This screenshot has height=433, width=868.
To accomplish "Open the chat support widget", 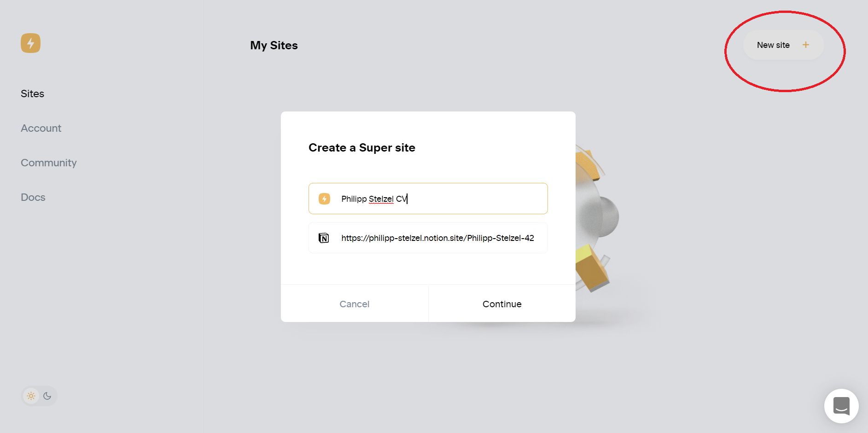I will 841,406.
